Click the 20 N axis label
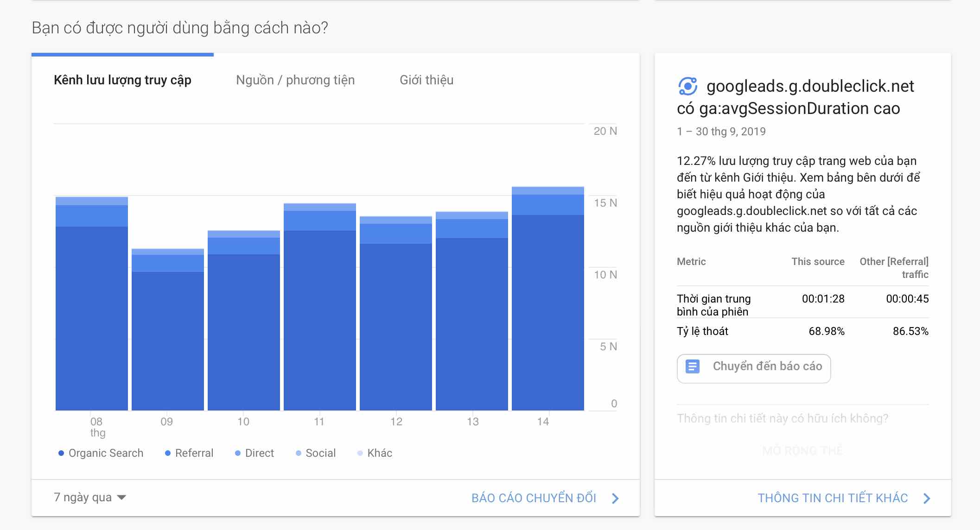The width and height of the screenshot is (980, 530). [605, 131]
